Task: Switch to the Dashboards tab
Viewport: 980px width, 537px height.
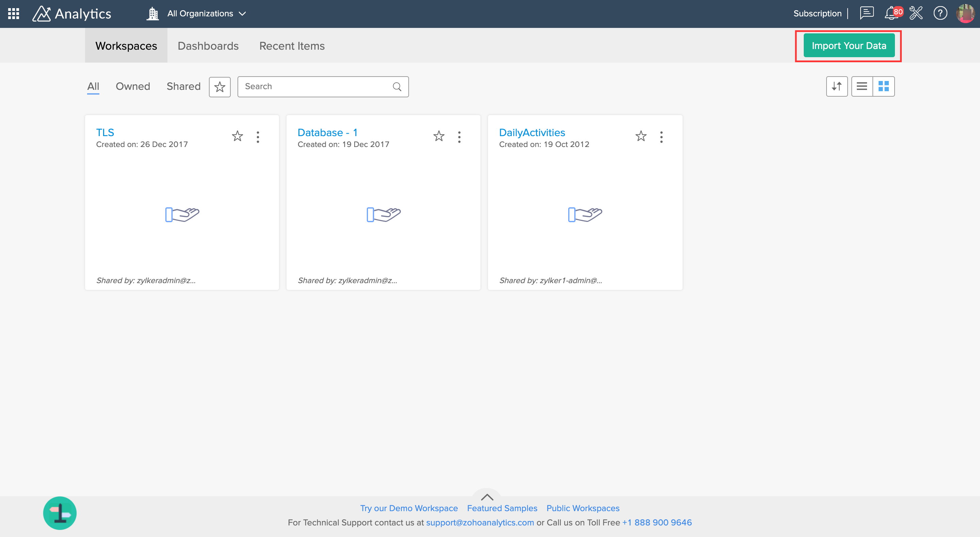Action: tap(208, 46)
